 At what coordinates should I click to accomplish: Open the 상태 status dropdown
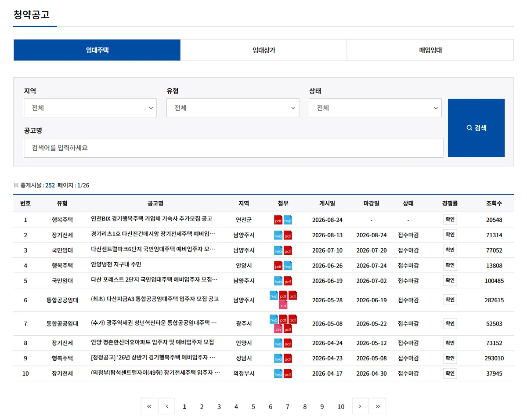[x=375, y=108]
